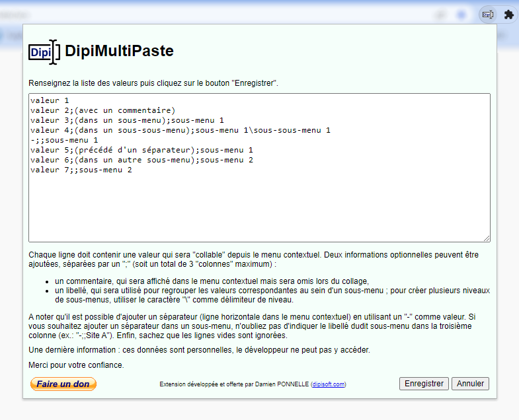The image size is (519, 420).
Task: Click the line "valeur 7;;sous-menu 2"
Action: point(81,170)
